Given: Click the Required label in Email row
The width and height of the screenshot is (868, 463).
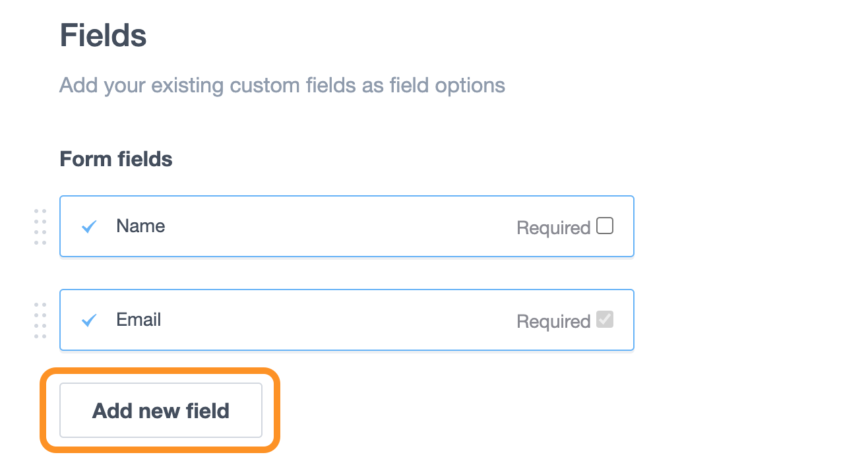Looking at the screenshot, I should point(553,322).
